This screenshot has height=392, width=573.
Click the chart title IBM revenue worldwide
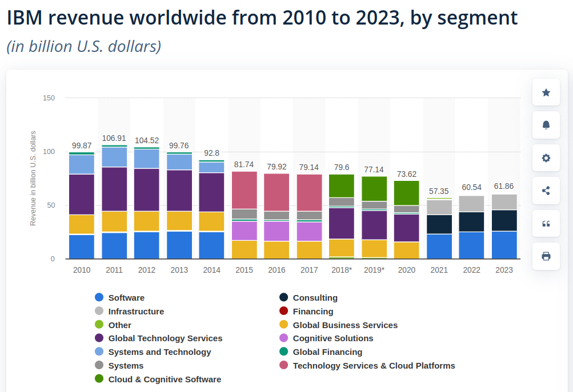[262, 17]
